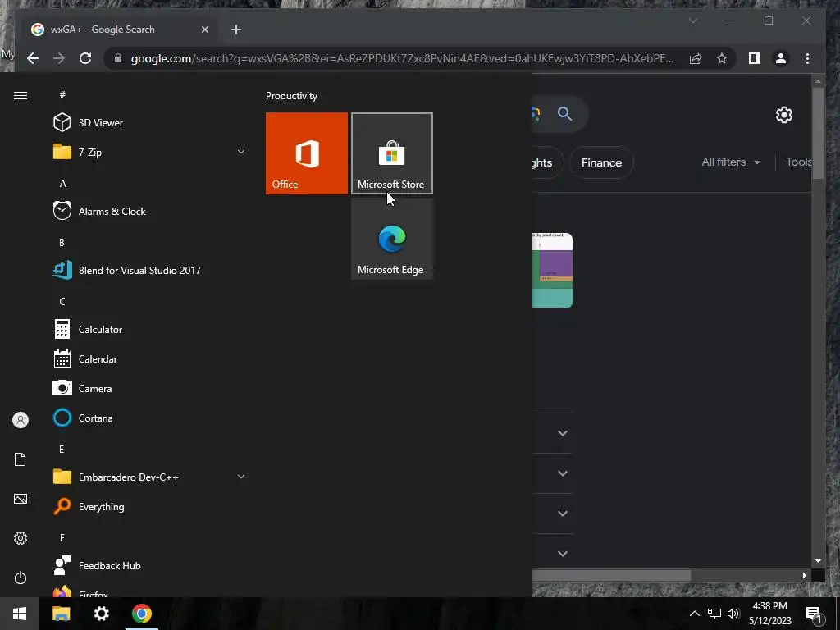The image size is (840, 630).
Task: Close the wxGA+ Google Search tab
Action: pyautogui.click(x=204, y=30)
